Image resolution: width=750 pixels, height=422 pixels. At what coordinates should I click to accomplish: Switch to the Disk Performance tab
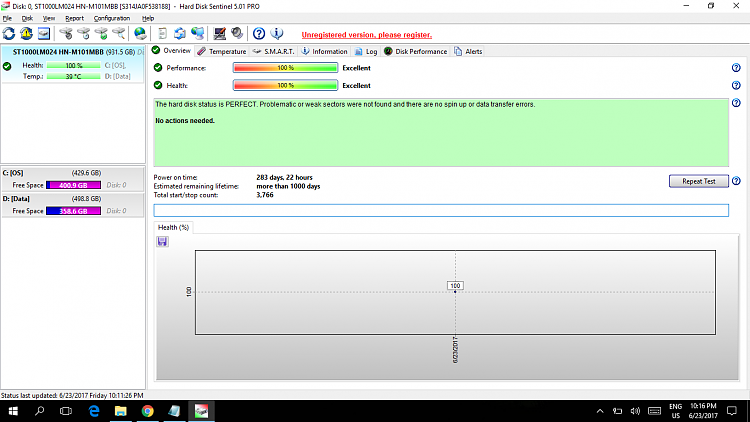pyautogui.click(x=416, y=51)
